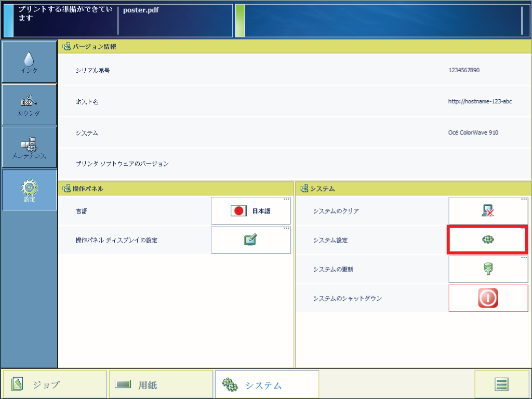The height and width of the screenshot is (399, 532).
Task: Switch to the ジョブ jobs tab
Action: coord(55,384)
